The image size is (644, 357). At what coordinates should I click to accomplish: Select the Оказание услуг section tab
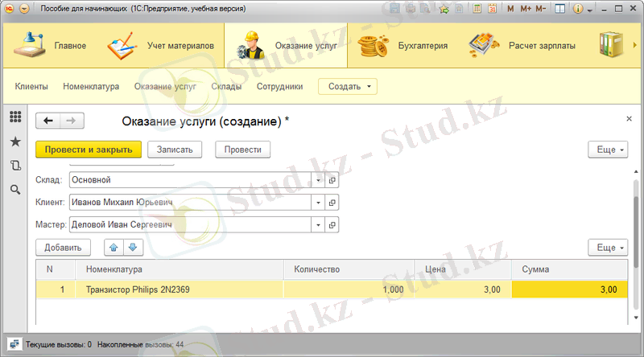click(x=286, y=45)
